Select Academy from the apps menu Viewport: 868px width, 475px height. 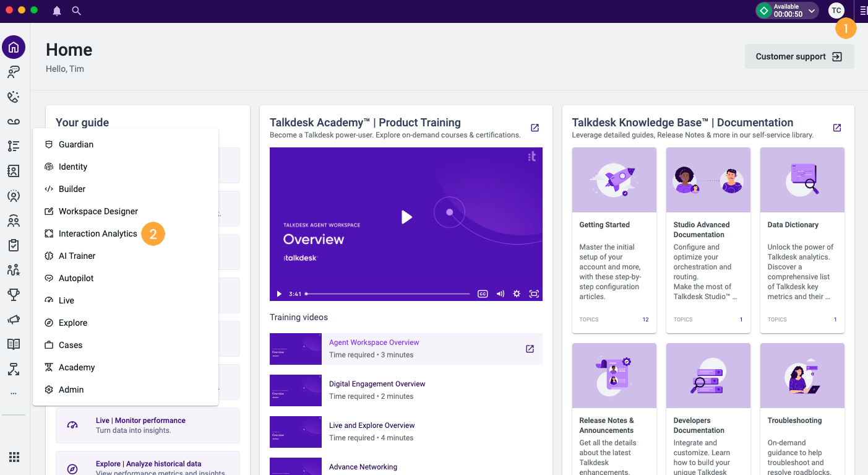(x=126, y=367)
